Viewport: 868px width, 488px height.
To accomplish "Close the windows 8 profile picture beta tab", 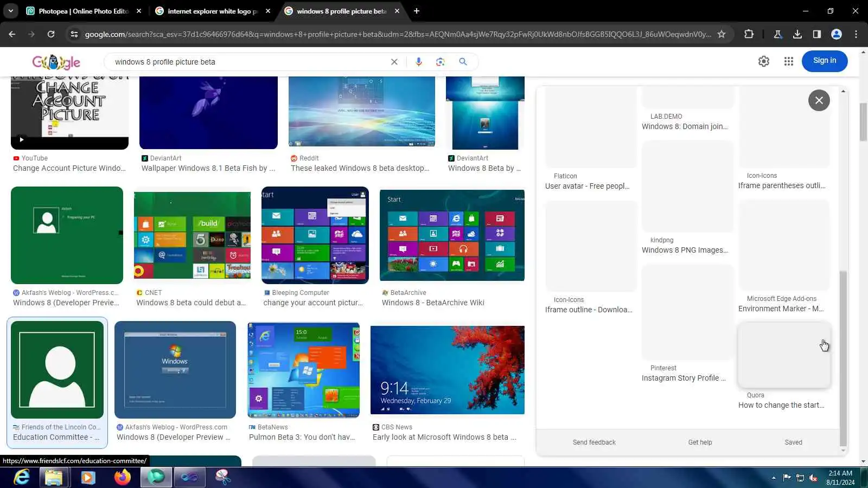I will tap(397, 11).
